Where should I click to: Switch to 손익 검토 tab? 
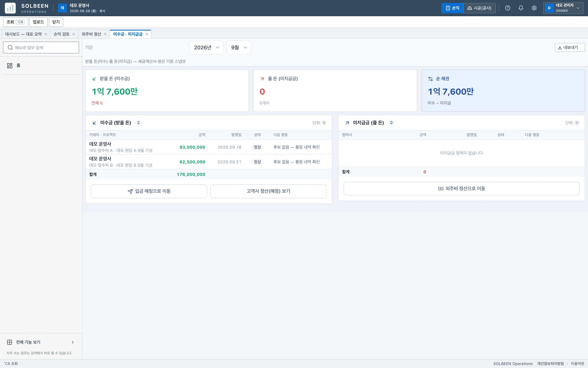pos(62,34)
